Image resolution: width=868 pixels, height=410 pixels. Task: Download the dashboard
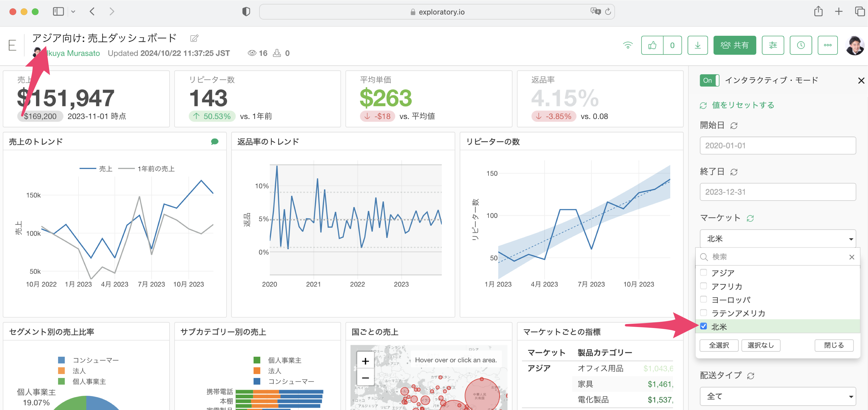point(697,45)
